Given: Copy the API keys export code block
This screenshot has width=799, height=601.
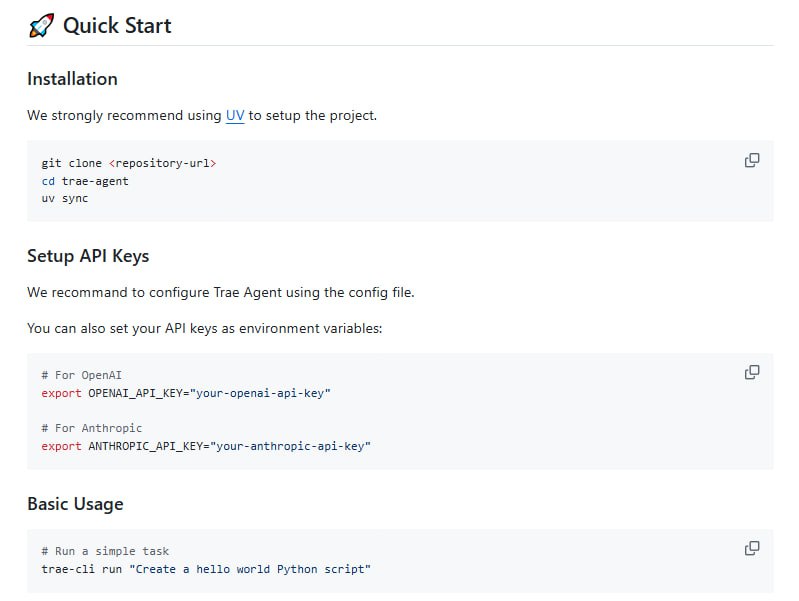Looking at the screenshot, I should pyautogui.click(x=752, y=372).
